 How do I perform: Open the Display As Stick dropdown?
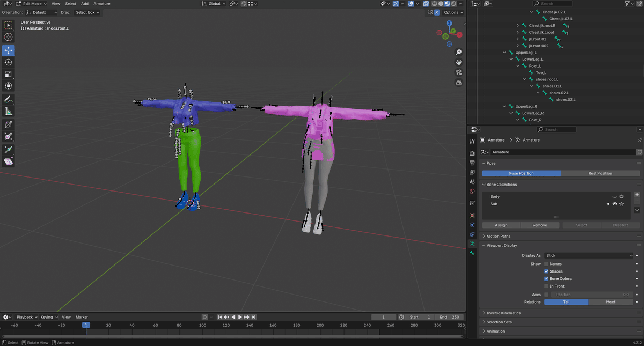[x=589, y=256]
